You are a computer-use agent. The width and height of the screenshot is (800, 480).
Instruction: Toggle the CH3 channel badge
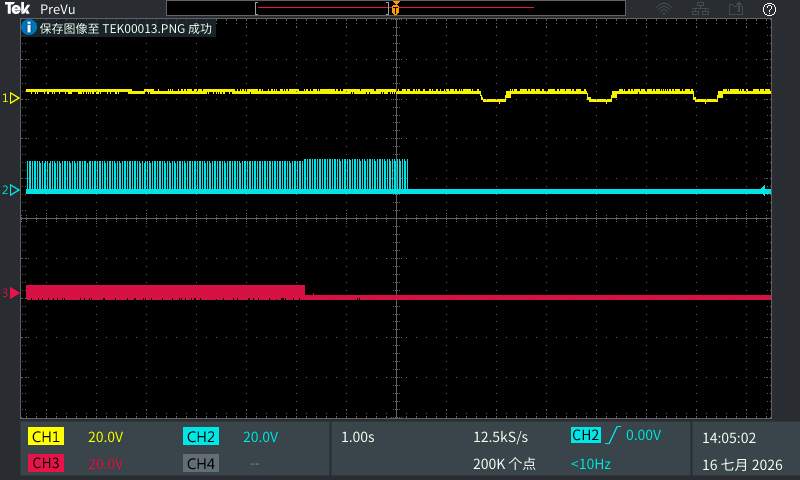pos(46,463)
